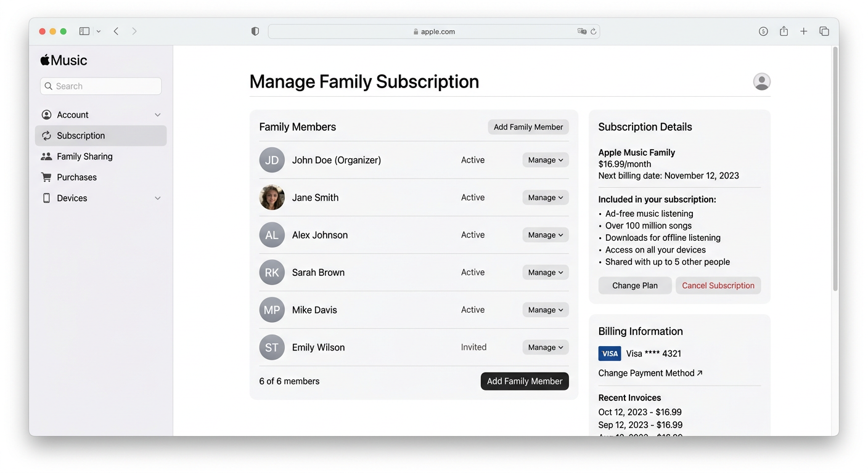Click the translate icon in address bar
This screenshot has height=473, width=868.
point(581,31)
